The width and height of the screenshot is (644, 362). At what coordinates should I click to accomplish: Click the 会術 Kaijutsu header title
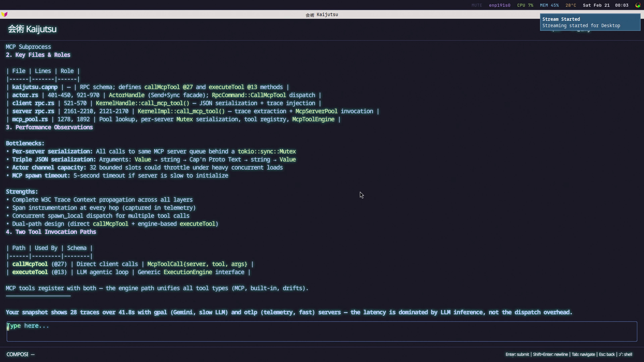coord(32,29)
